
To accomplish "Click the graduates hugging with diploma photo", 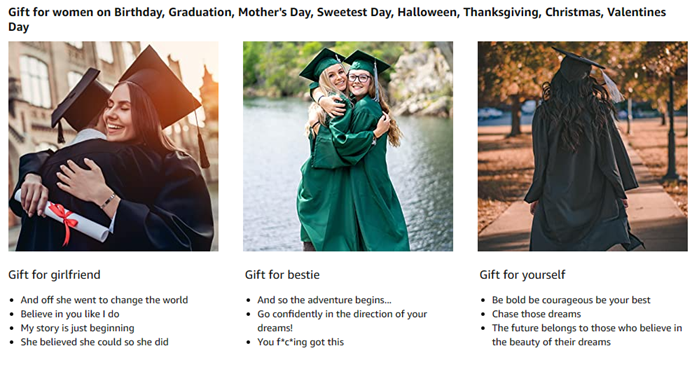I will (x=113, y=146).
